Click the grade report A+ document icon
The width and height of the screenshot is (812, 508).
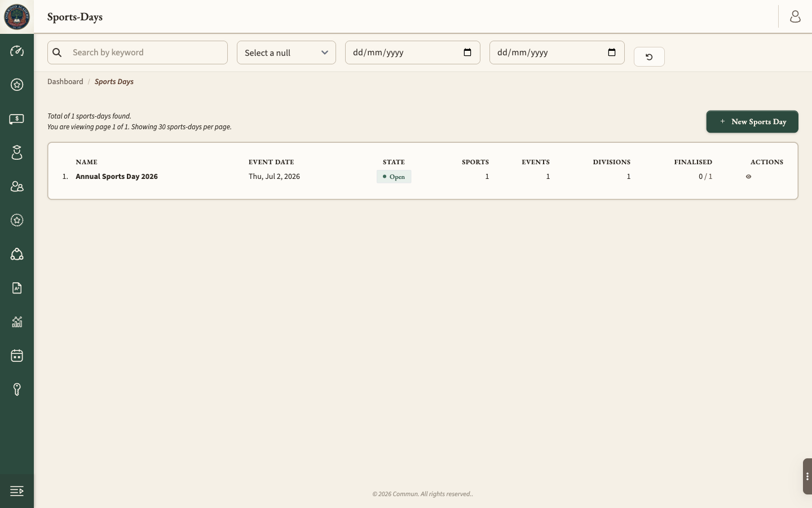17,288
